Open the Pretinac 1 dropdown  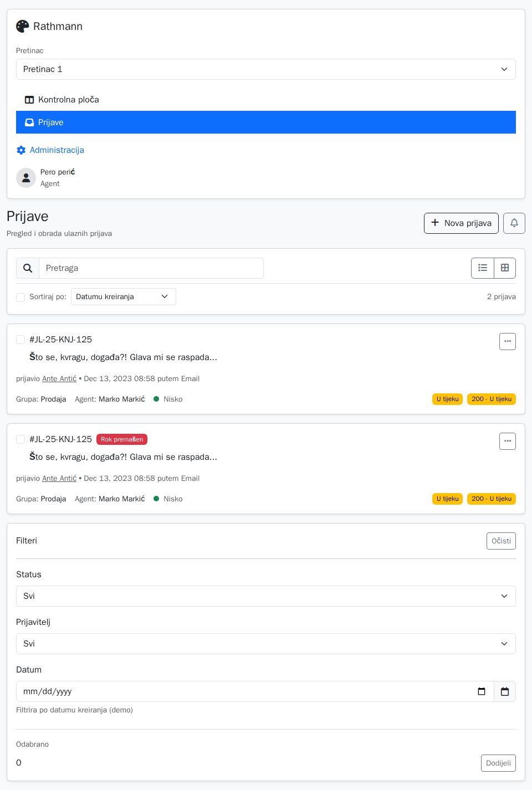[266, 69]
